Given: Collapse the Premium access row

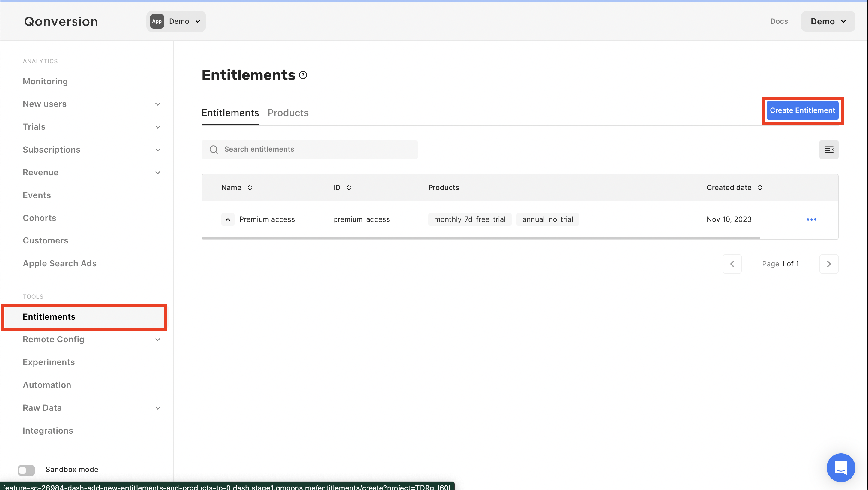Looking at the screenshot, I should [x=228, y=219].
